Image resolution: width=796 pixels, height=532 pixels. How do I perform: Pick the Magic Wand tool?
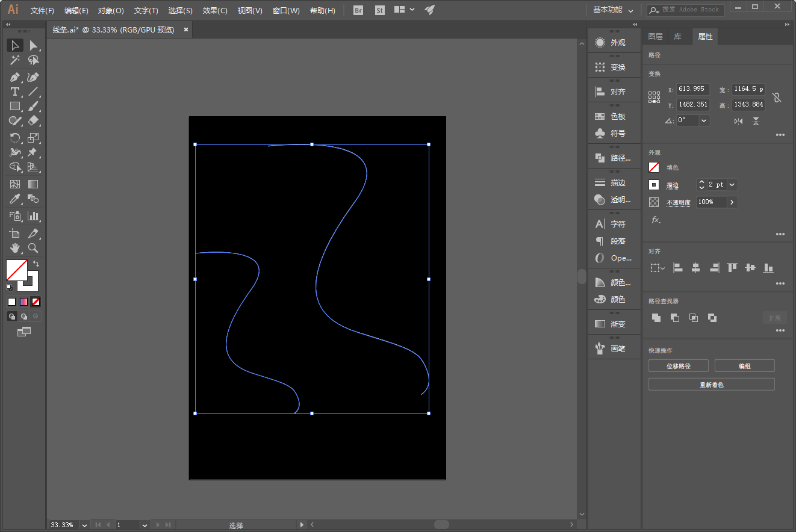[15, 60]
